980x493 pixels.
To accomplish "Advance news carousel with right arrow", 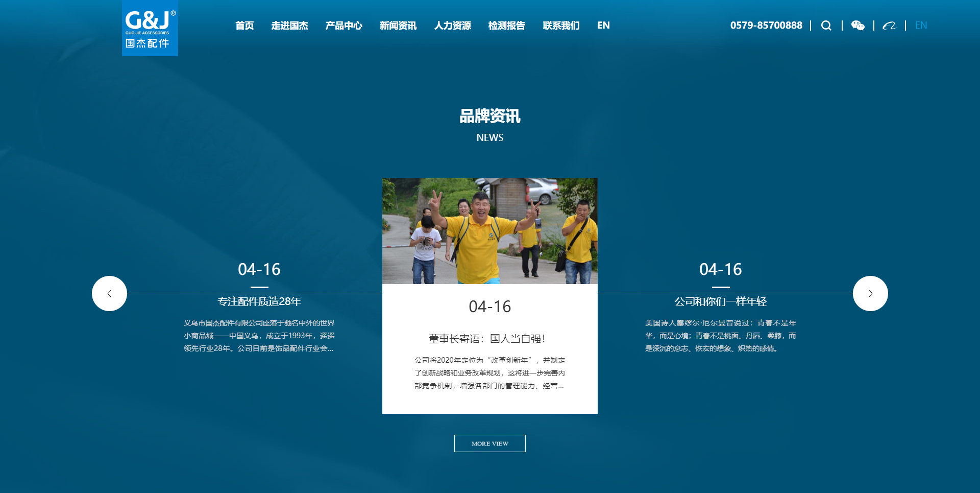I will (870, 293).
